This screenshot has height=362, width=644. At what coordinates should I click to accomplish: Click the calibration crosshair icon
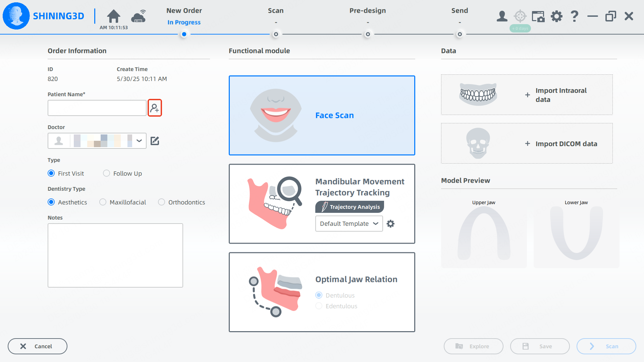[x=520, y=16]
